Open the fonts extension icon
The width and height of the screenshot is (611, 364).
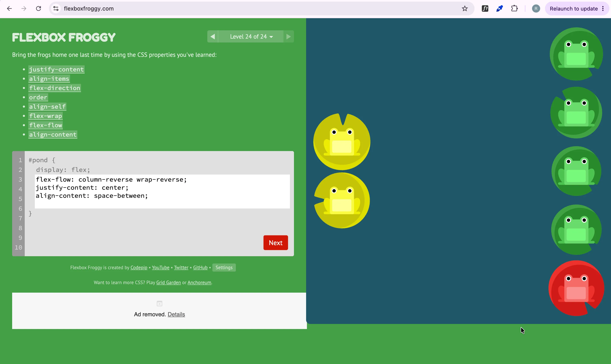click(x=485, y=8)
